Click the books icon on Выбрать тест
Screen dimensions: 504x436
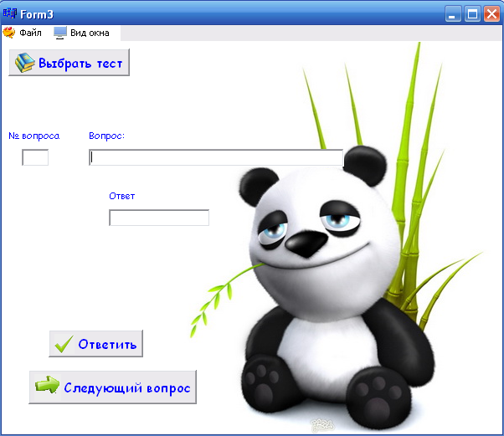click(x=25, y=63)
